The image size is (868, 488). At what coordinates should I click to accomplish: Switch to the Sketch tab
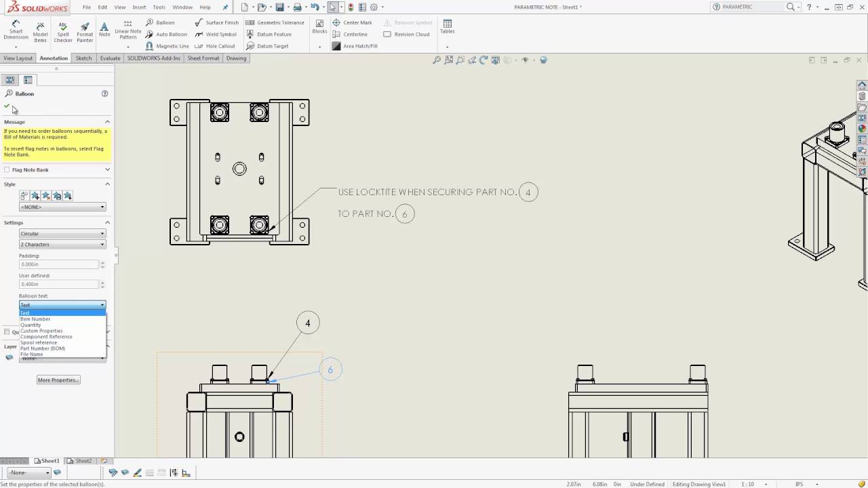83,58
